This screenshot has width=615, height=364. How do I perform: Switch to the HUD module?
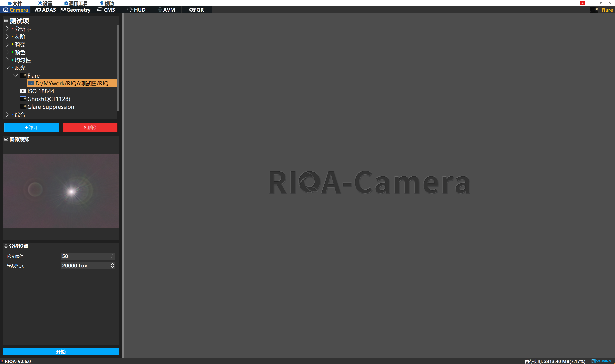point(137,10)
